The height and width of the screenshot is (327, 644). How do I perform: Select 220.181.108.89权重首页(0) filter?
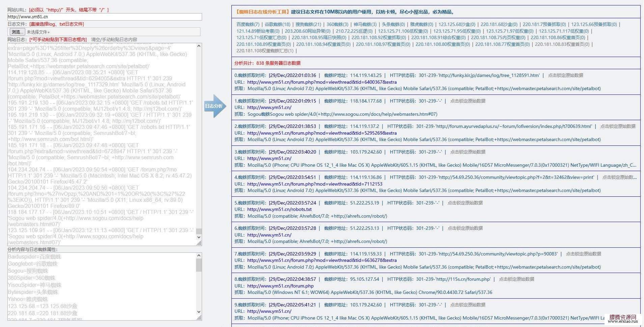click(x=264, y=44)
